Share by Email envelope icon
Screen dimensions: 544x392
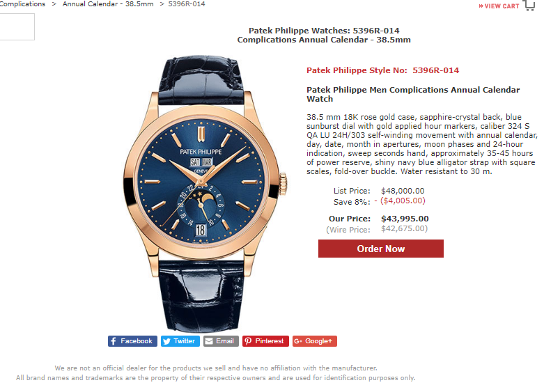click(x=209, y=341)
